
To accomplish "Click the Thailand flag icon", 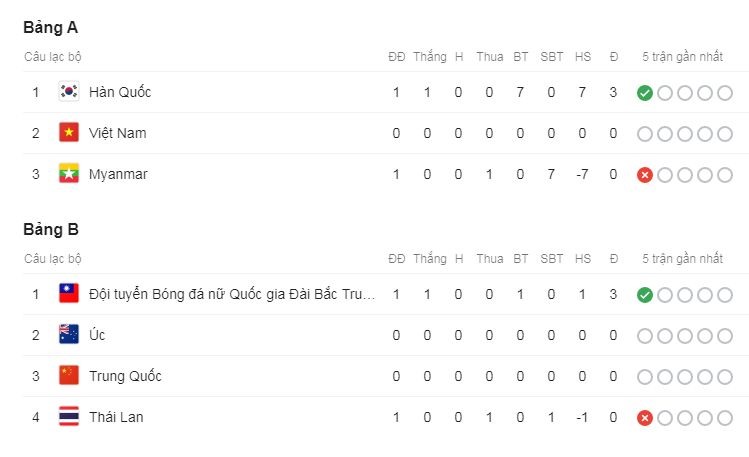I will (69, 417).
